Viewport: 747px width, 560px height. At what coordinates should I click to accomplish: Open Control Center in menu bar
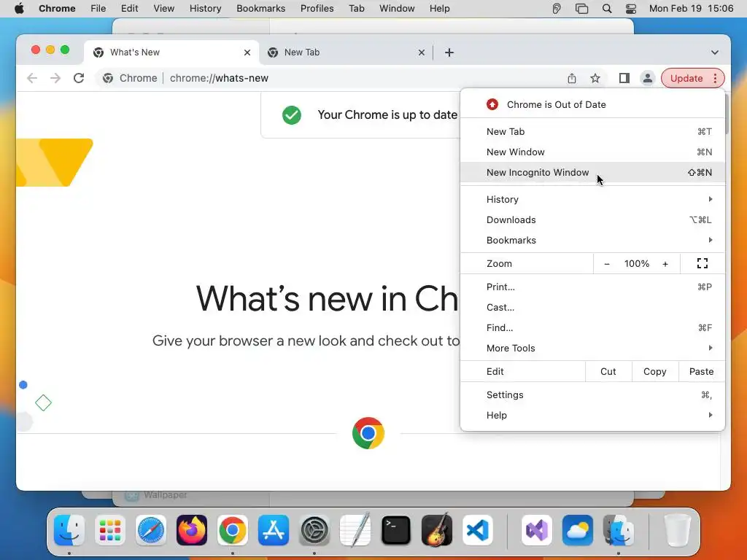[631, 9]
